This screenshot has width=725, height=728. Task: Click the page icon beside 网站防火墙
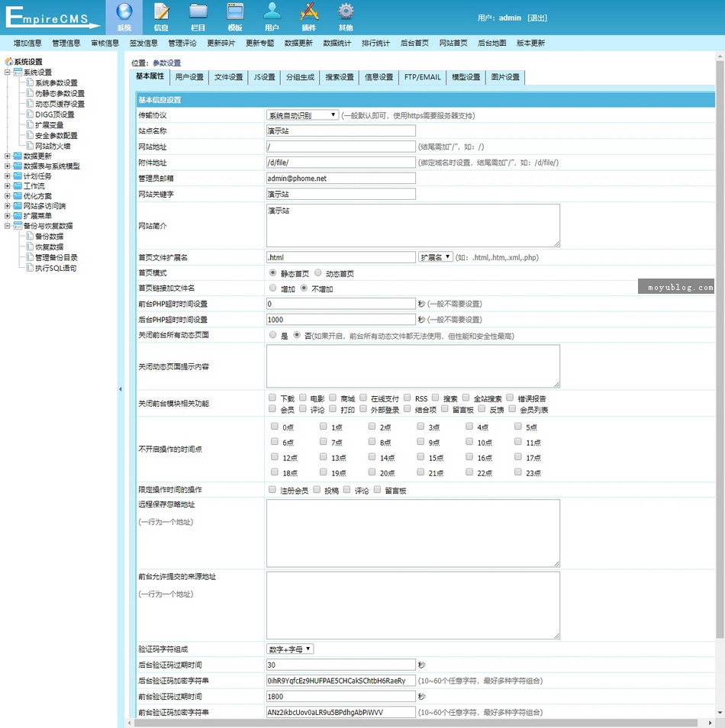pyautogui.click(x=30, y=146)
